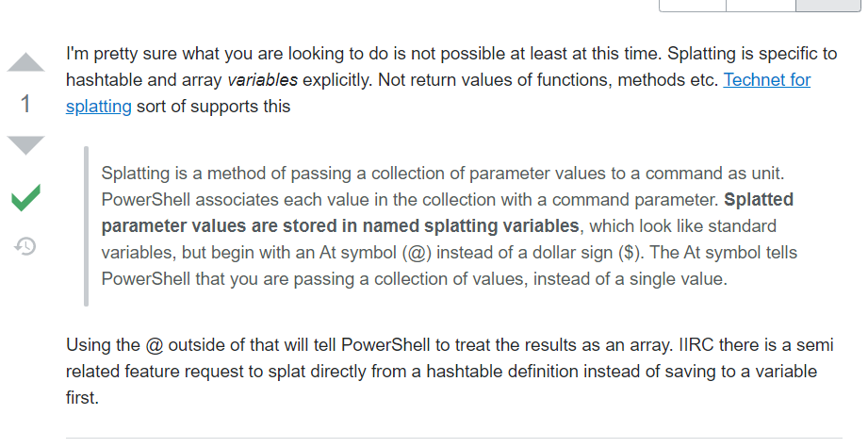Click the green accepted-answer checkmark
This screenshot has height=448, width=868.
tap(25, 197)
